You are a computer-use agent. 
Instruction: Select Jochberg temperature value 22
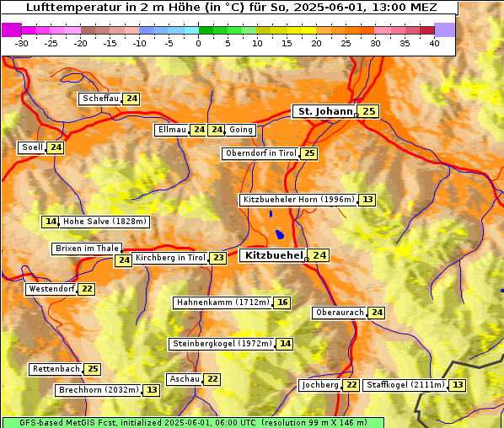351,385
